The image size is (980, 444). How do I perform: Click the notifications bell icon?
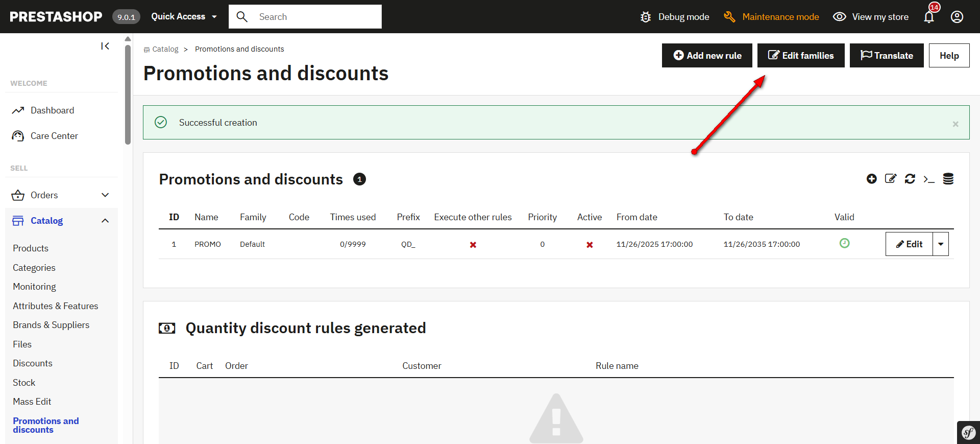click(929, 17)
